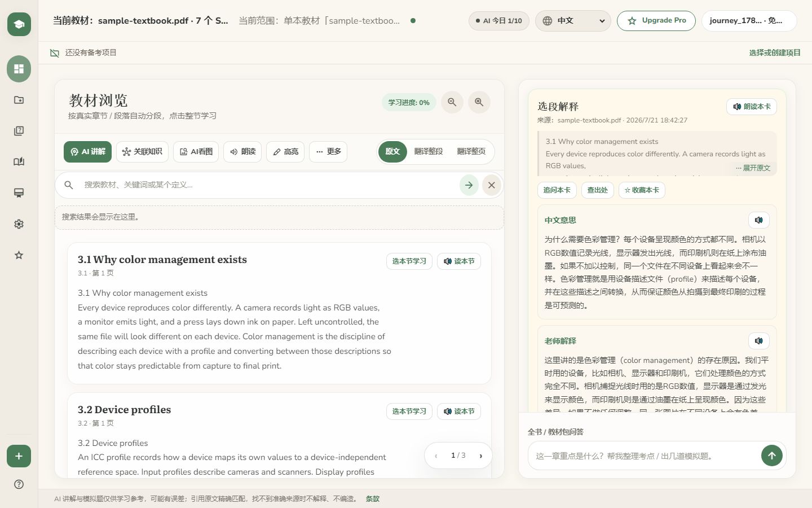Clear the textbook search box

[x=492, y=185]
